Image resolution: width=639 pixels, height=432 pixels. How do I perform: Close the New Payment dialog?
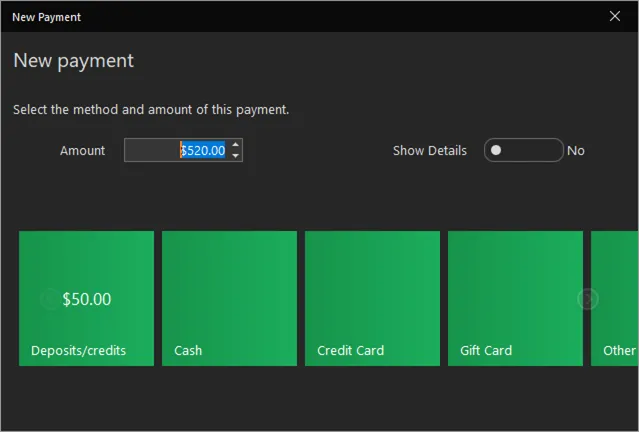pos(615,16)
